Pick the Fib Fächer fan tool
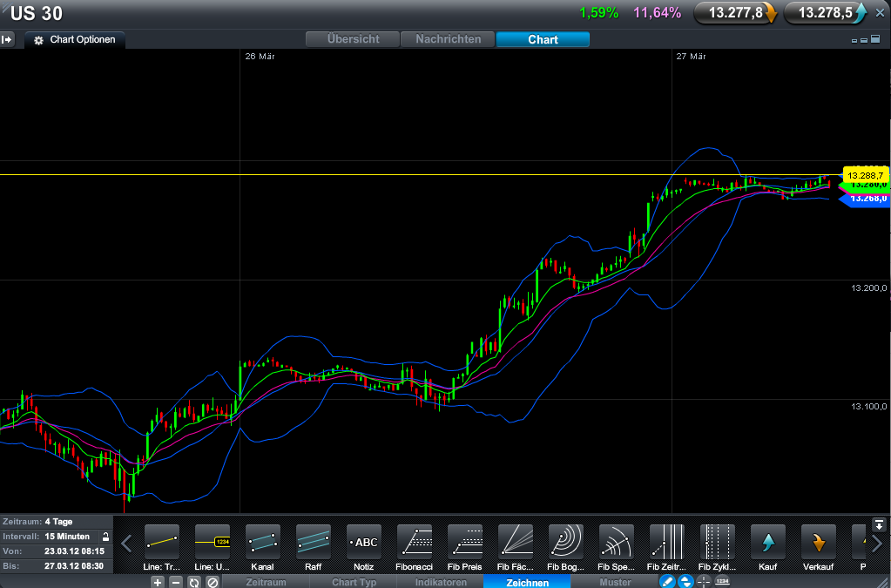 pyautogui.click(x=516, y=542)
